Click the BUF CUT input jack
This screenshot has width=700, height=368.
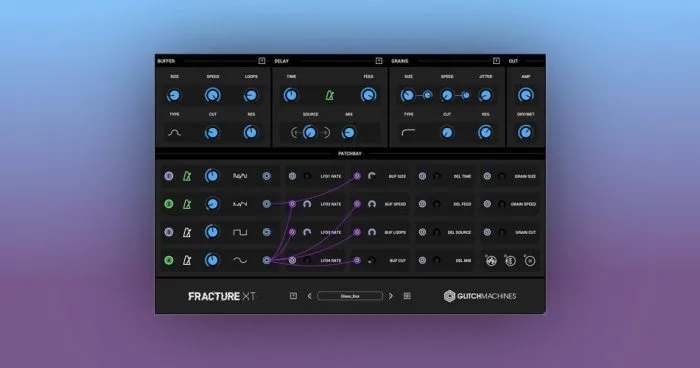[x=357, y=260]
